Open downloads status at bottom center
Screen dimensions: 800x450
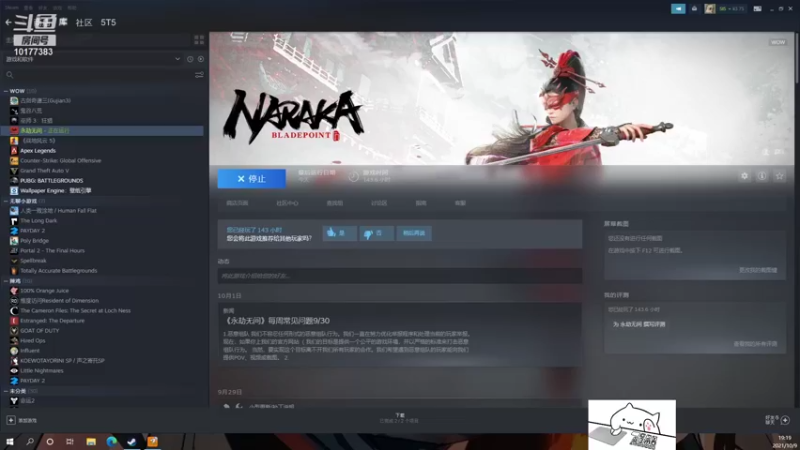(x=399, y=418)
